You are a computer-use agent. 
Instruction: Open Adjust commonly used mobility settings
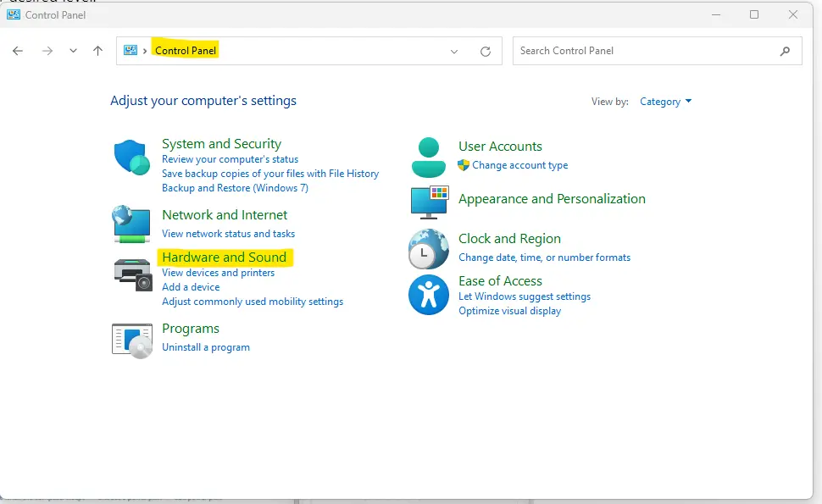coord(253,302)
